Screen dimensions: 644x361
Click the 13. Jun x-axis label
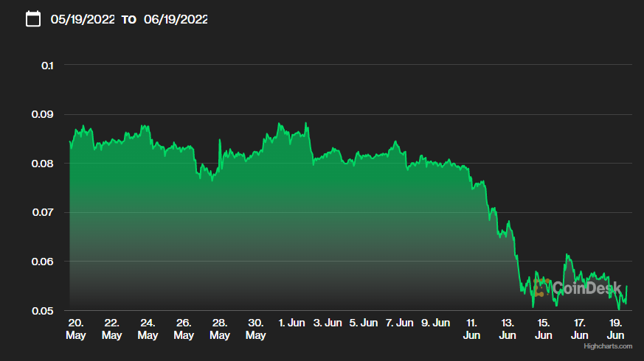pyautogui.click(x=508, y=329)
